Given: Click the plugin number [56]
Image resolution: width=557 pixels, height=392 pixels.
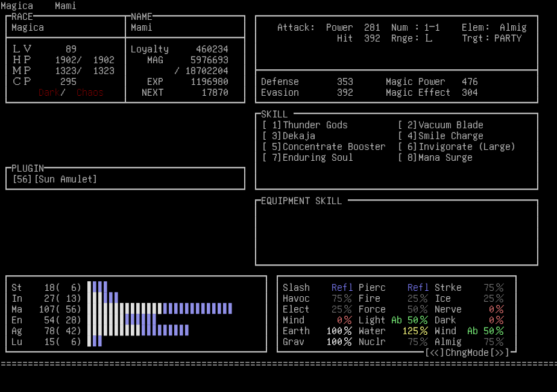Looking at the screenshot, I should [x=22, y=179].
